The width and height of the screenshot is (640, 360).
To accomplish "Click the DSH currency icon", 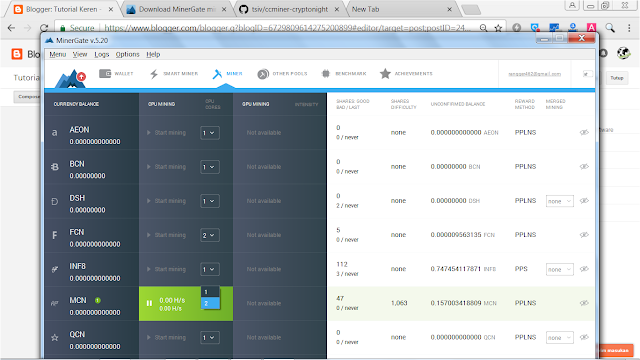I will pos(55,201).
